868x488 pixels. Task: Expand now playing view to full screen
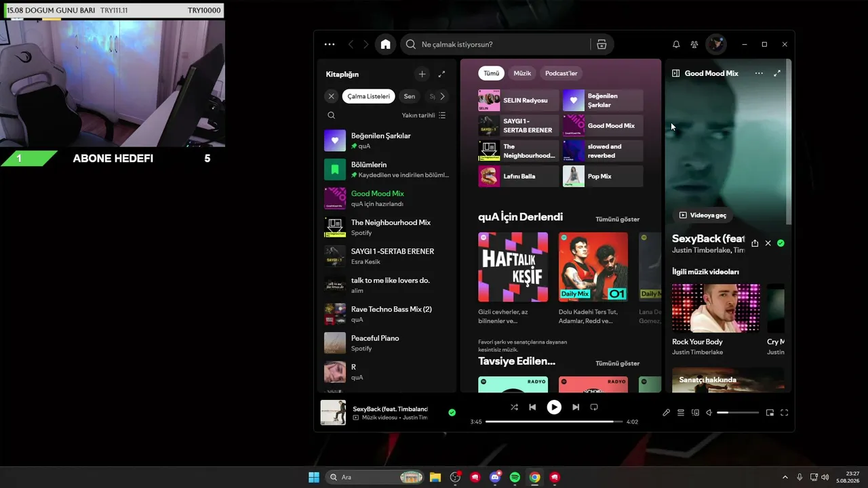(777, 73)
